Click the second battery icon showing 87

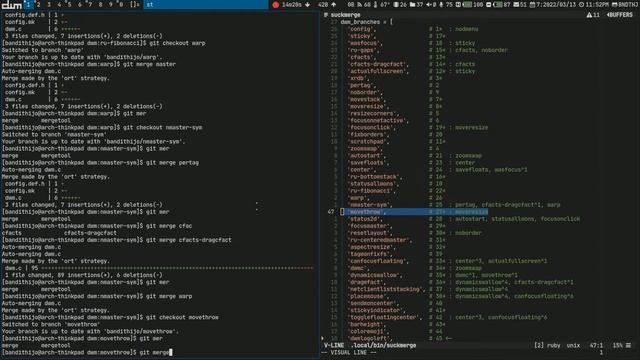point(498,5)
